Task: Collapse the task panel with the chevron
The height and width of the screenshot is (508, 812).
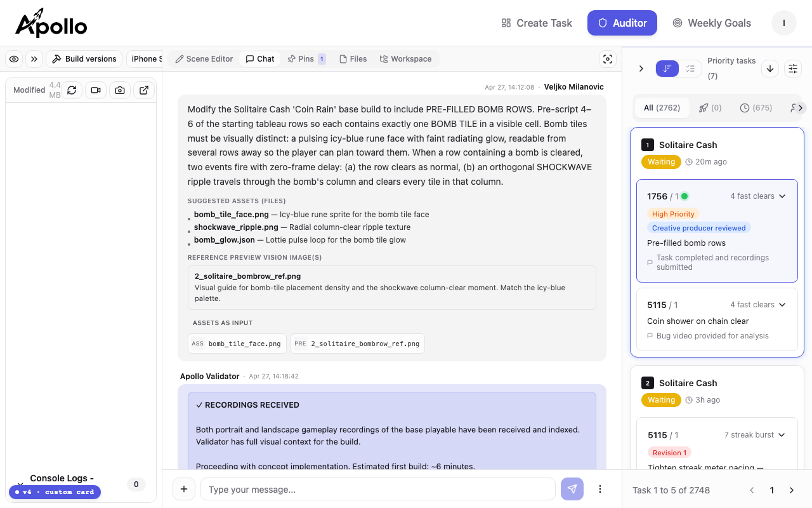Action: coord(641,69)
